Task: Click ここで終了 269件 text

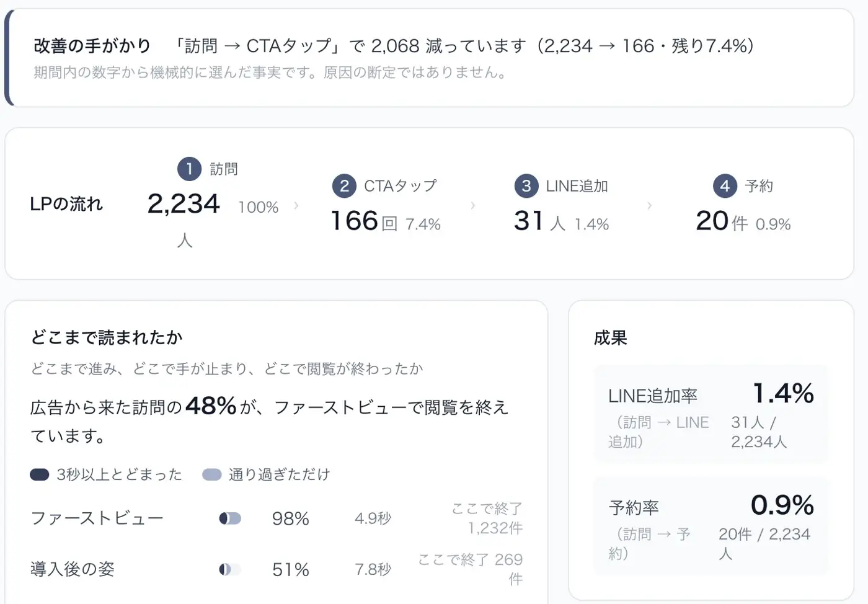Action: 471,569
